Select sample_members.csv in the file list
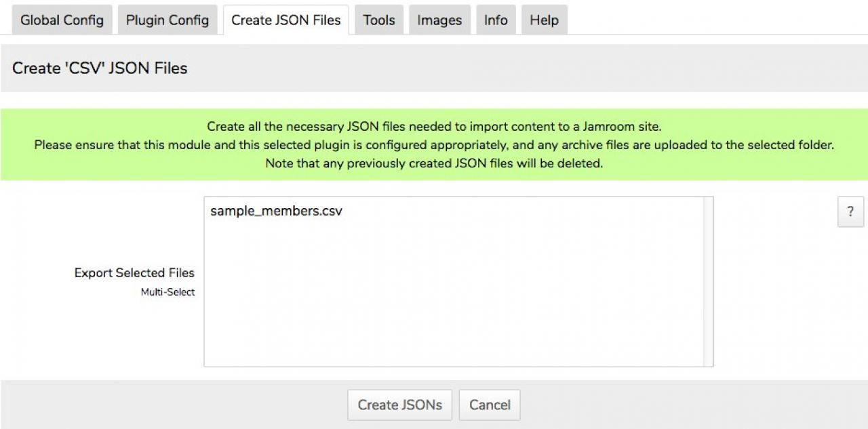Screen dimensions: 868x429 (x=276, y=211)
